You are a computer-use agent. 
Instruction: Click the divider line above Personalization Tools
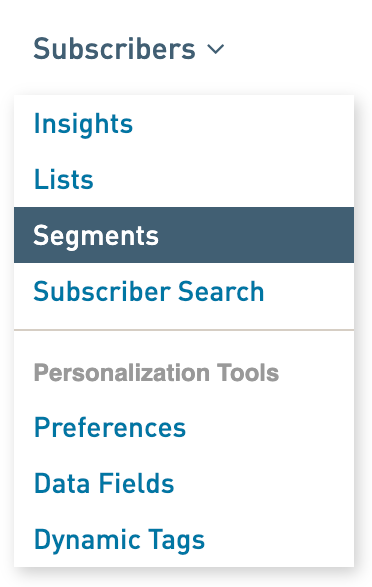(184, 330)
